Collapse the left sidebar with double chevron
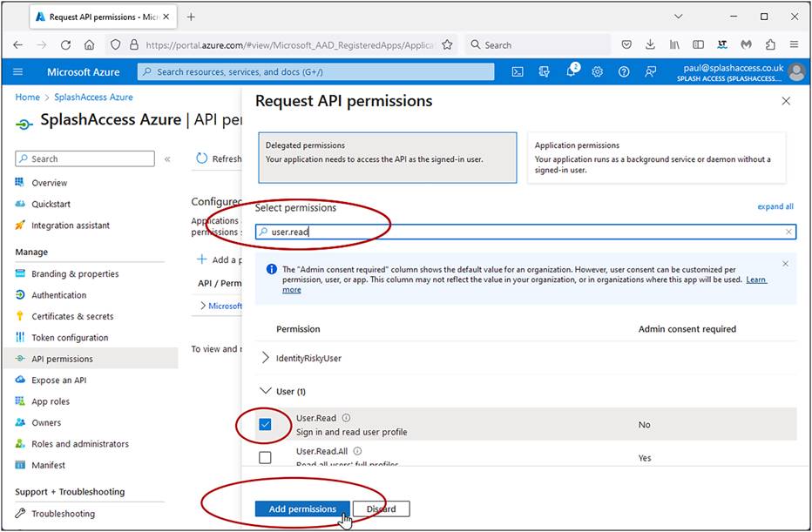The image size is (812, 532). click(167, 158)
